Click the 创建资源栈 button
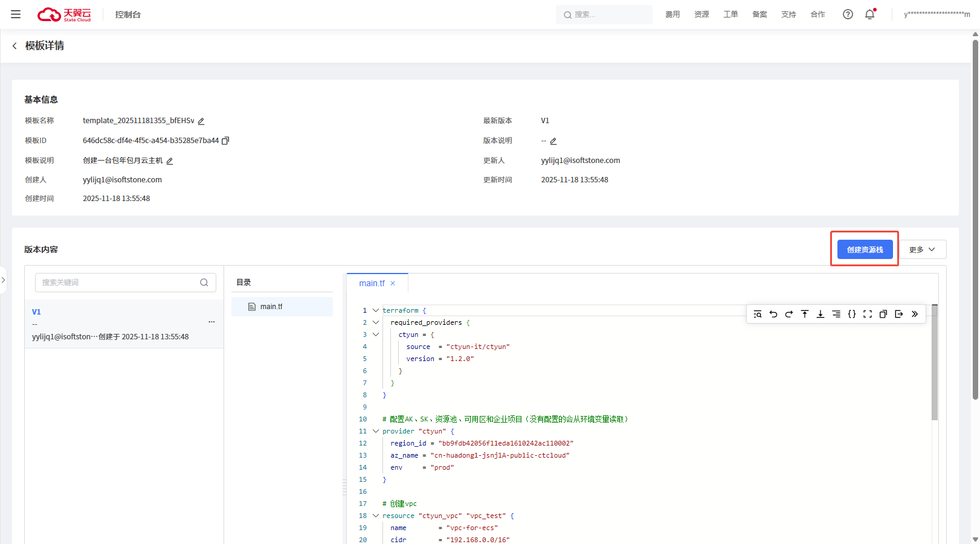 (x=865, y=249)
